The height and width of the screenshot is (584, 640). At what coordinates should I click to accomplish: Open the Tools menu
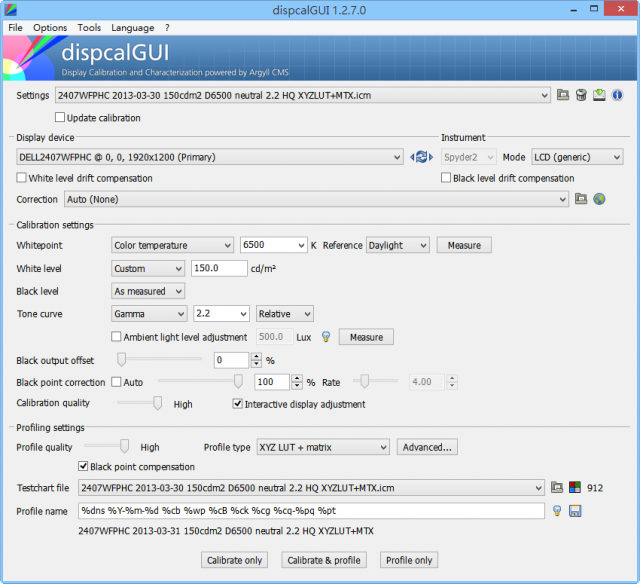coord(89,28)
